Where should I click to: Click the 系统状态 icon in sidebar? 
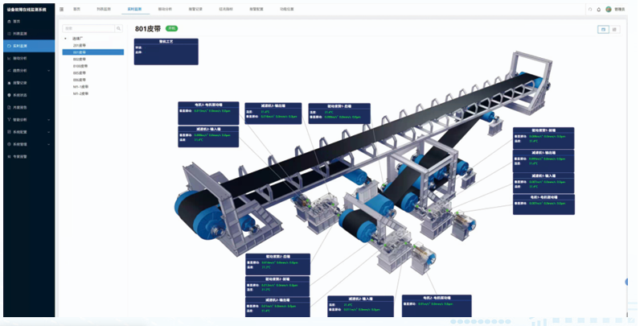(x=9, y=95)
